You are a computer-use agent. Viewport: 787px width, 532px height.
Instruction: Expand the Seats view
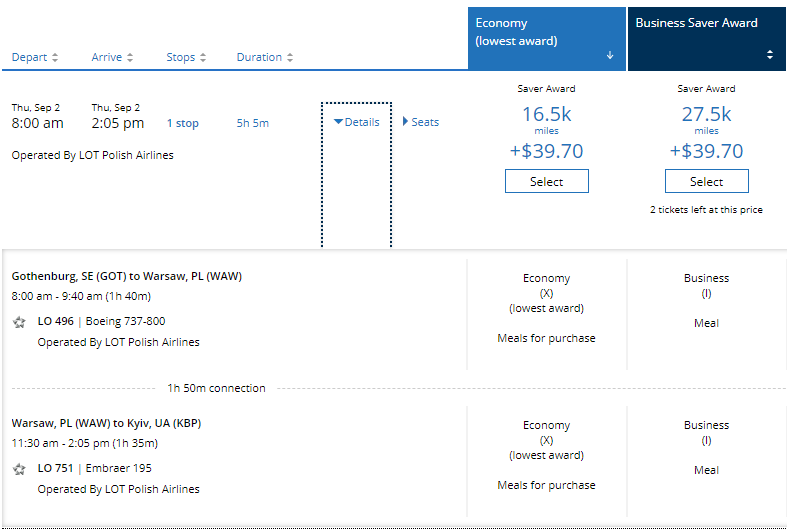point(420,122)
